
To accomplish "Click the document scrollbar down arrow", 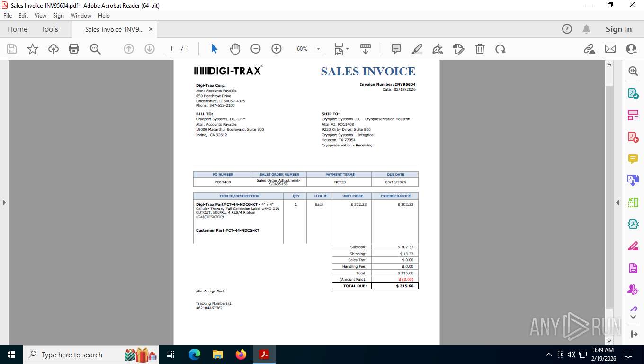I will point(609,341).
